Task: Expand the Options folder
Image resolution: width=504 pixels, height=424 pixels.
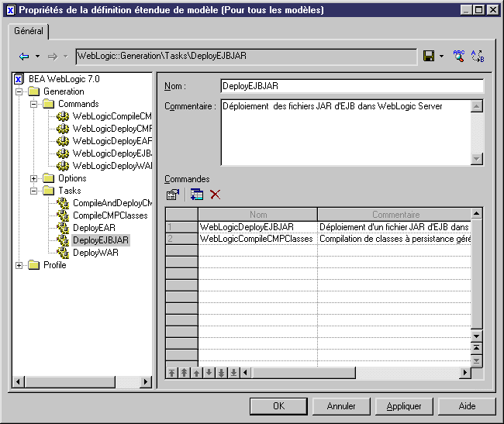Action: (x=33, y=178)
